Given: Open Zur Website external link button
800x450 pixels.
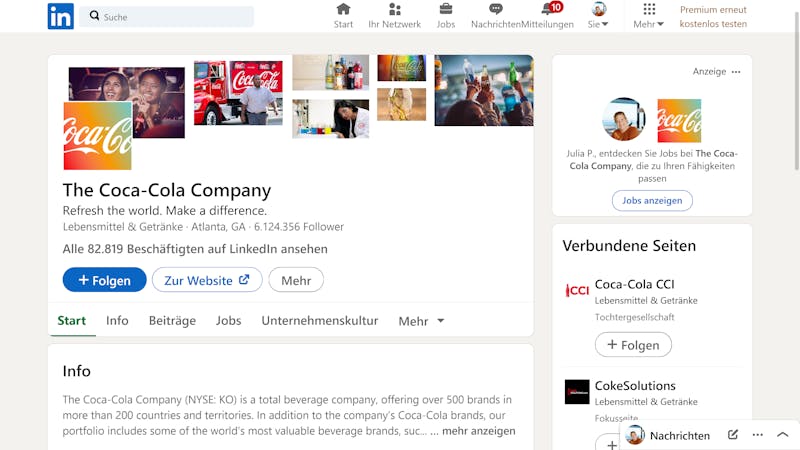Looking at the screenshot, I should click(207, 280).
